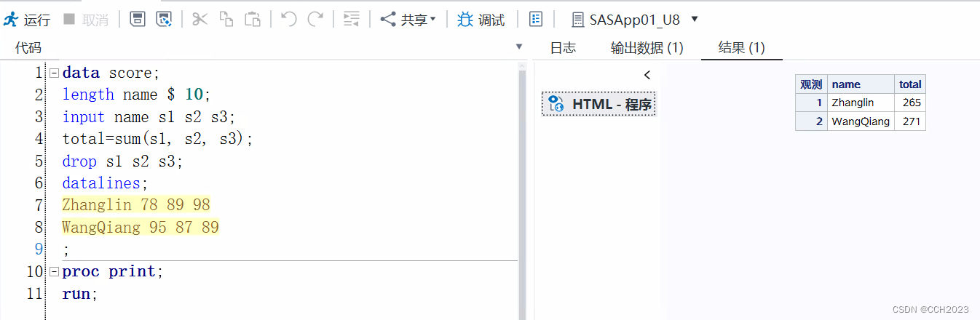The width and height of the screenshot is (980, 320).
Task: Select the 271 total cell
Action: [x=910, y=121]
